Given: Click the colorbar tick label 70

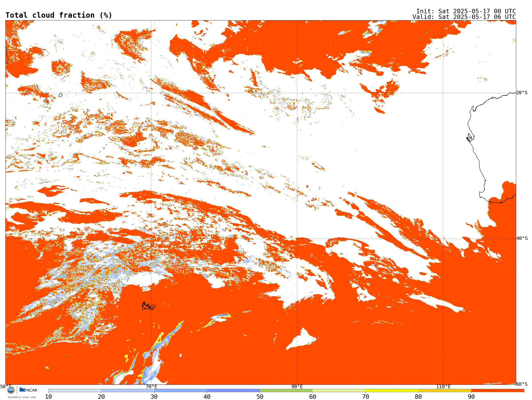Looking at the screenshot, I should click(x=366, y=397).
